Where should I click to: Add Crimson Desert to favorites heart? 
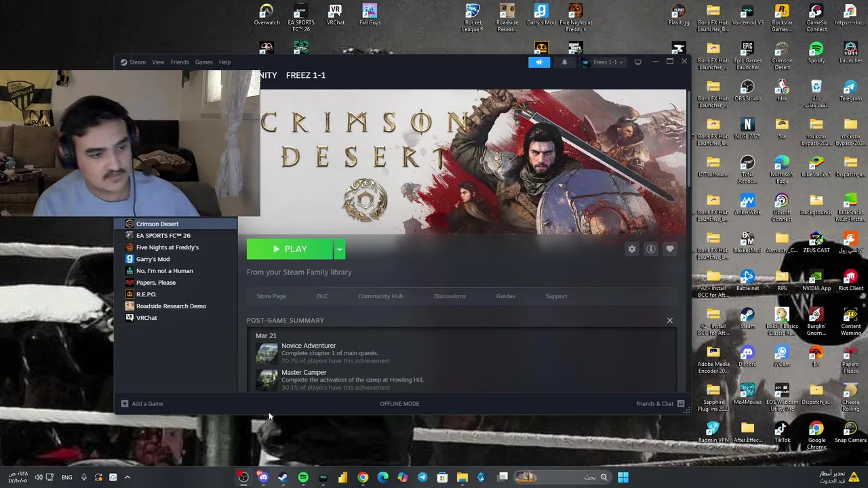pyautogui.click(x=670, y=249)
